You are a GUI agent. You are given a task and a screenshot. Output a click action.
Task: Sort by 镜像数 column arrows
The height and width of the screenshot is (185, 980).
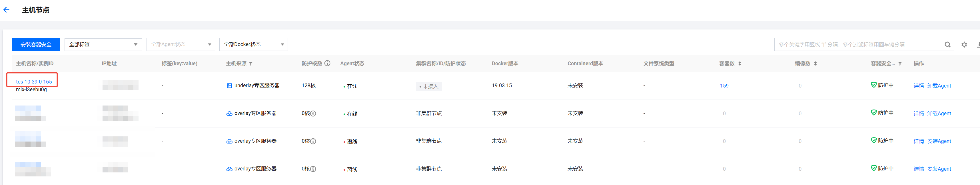pyautogui.click(x=815, y=63)
